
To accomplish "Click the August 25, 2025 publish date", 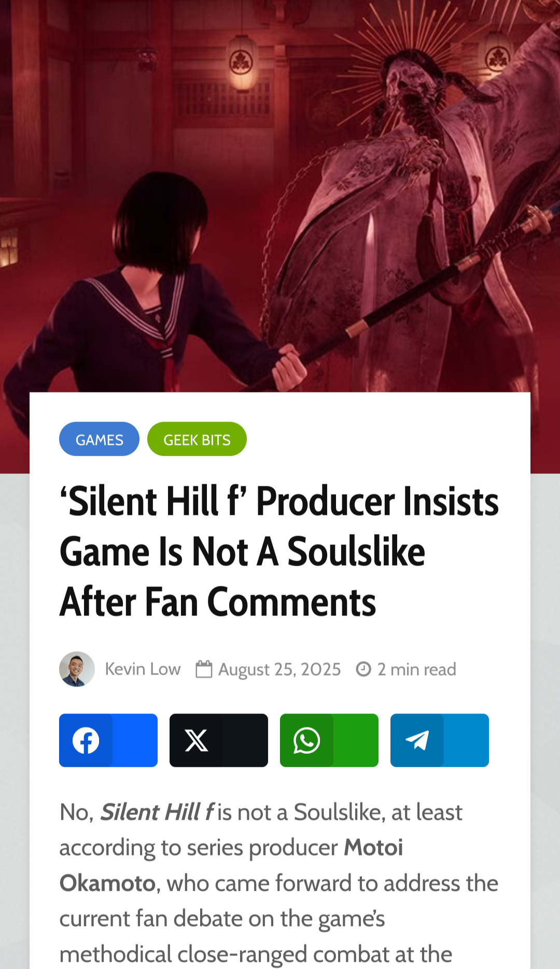I will (x=279, y=669).
